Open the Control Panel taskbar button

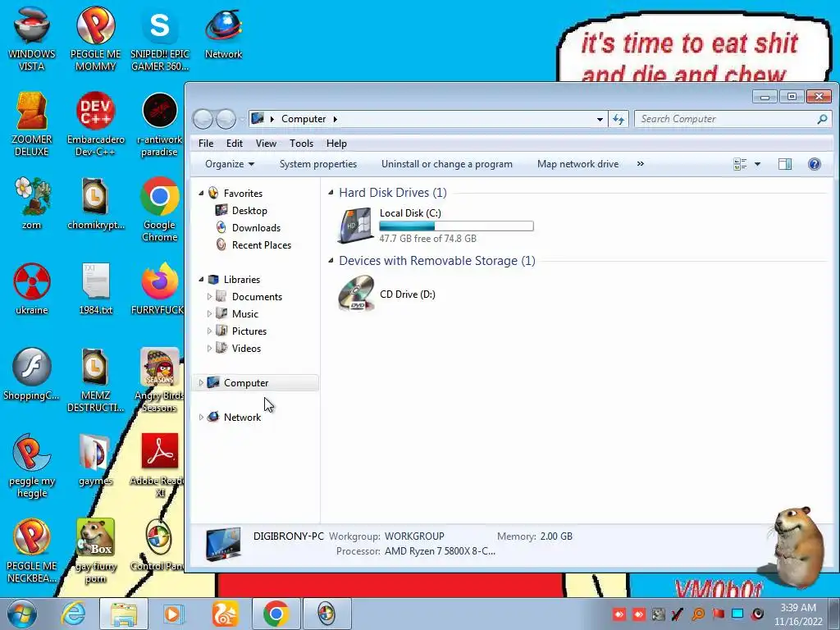tap(326, 614)
